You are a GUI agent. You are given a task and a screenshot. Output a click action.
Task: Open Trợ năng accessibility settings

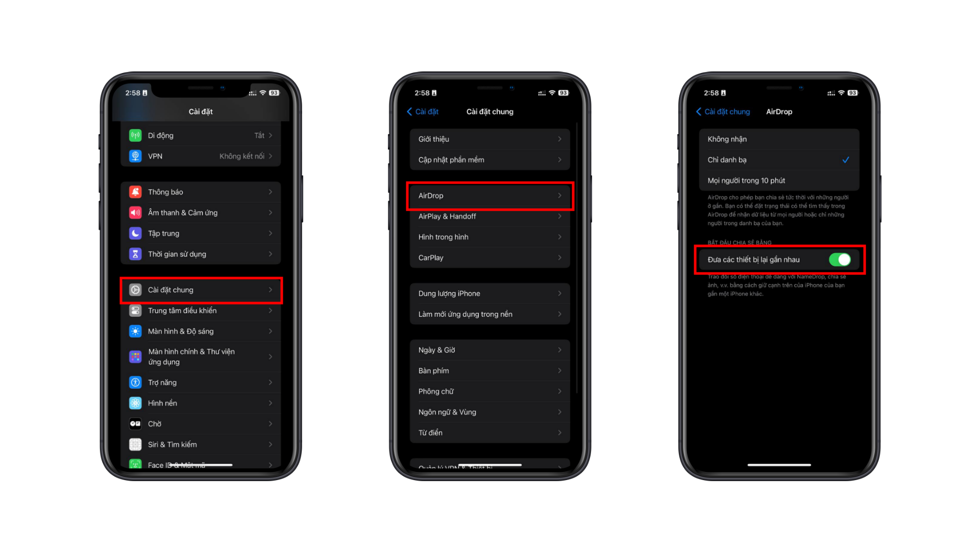click(202, 382)
